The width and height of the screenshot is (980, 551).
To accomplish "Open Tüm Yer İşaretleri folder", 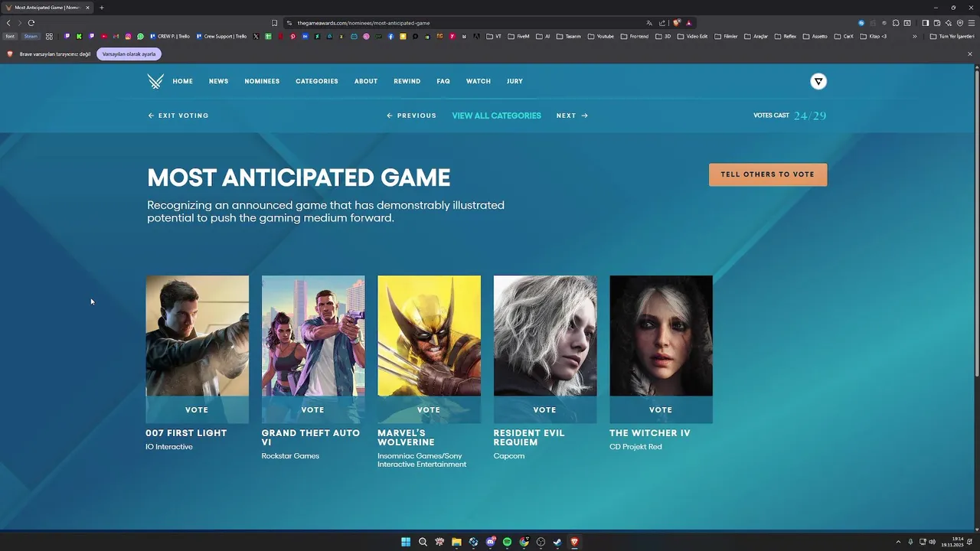I will 952,36.
